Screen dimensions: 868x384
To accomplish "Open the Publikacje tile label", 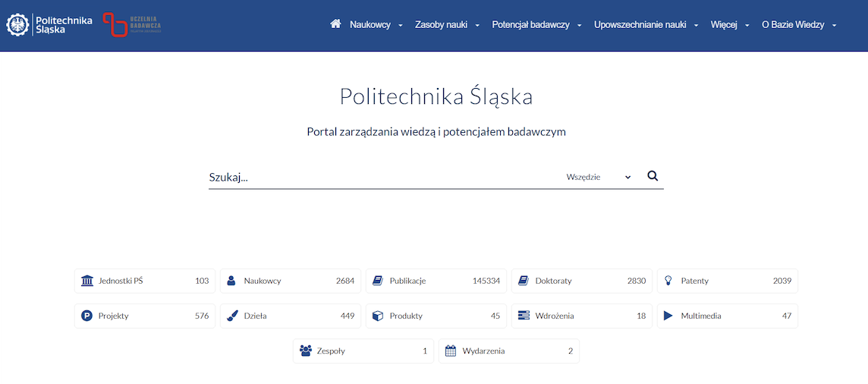I will [x=407, y=281].
